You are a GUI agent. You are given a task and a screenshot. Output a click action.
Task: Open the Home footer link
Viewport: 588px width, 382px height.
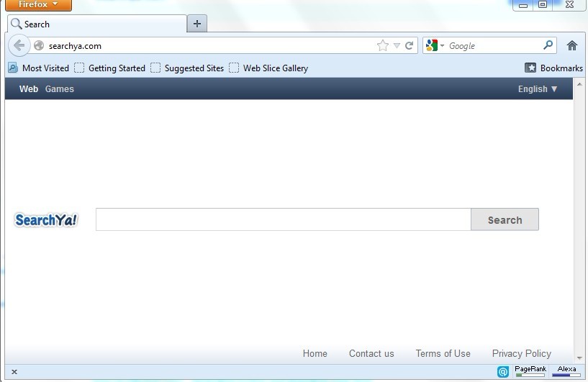[315, 353]
